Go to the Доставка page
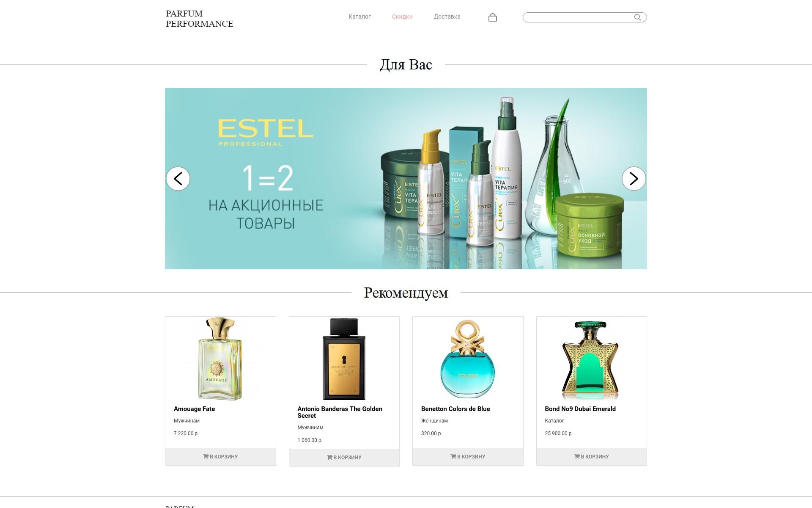 point(447,17)
